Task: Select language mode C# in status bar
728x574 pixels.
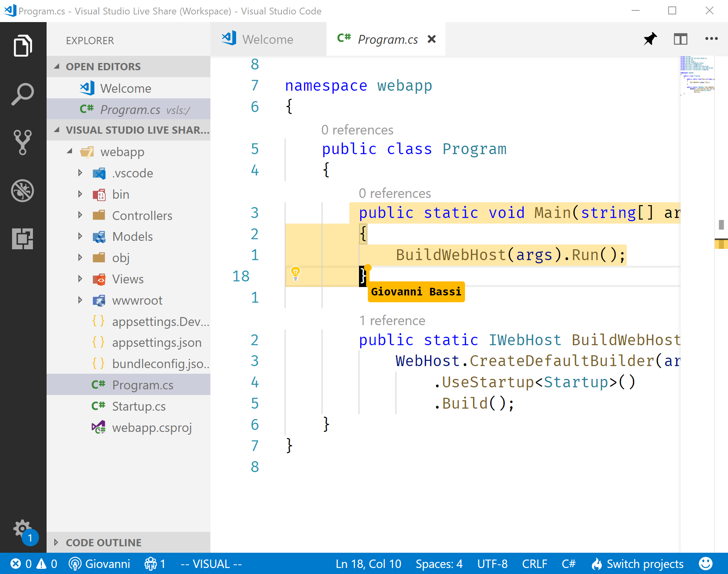Action: pos(569,564)
